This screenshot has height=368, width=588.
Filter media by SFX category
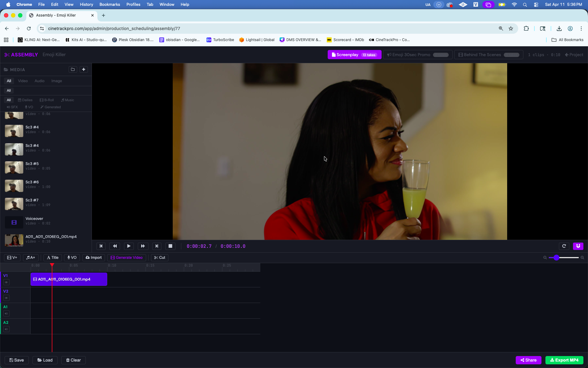(x=12, y=107)
